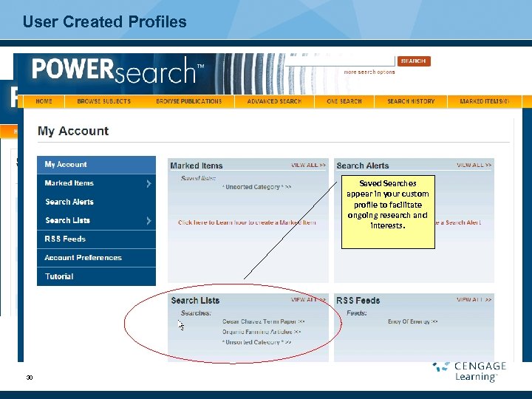Image resolution: width=532 pixels, height=399 pixels.
Task: Open Tutorial in sidebar
Action: coord(96,276)
